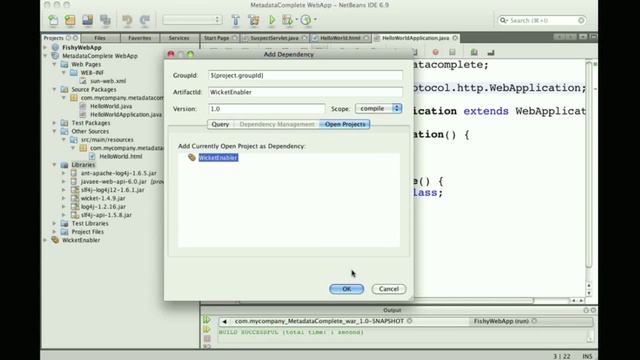The height and width of the screenshot is (360, 640).
Task: Select the com.mycompany_MetadataComplete_war_1.0-SNAPSHOT output tab
Action: (x=319, y=321)
